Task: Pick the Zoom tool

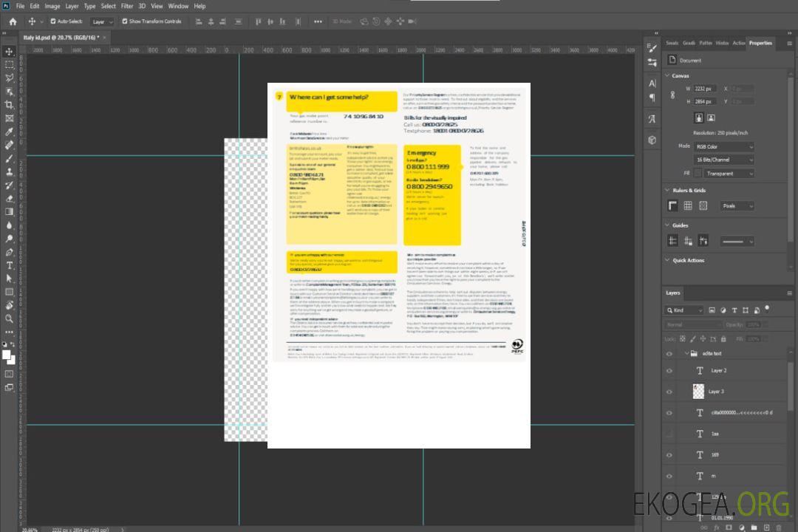Action: click(10, 318)
